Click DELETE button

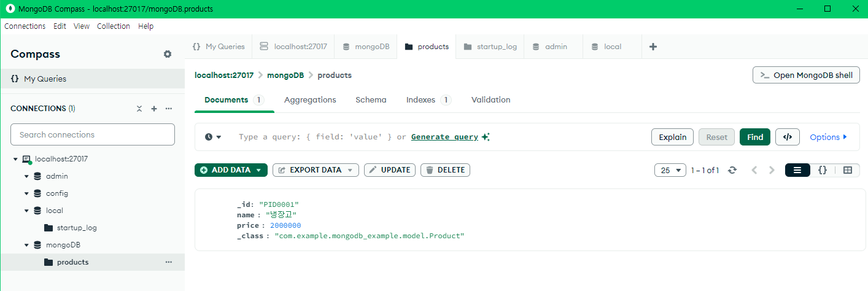point(445,170)
